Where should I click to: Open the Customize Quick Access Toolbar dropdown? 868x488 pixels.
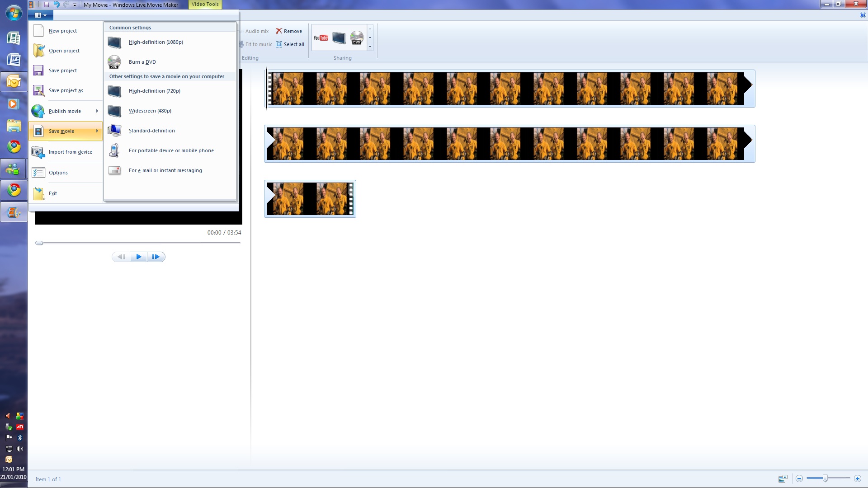tap(75, 5)
